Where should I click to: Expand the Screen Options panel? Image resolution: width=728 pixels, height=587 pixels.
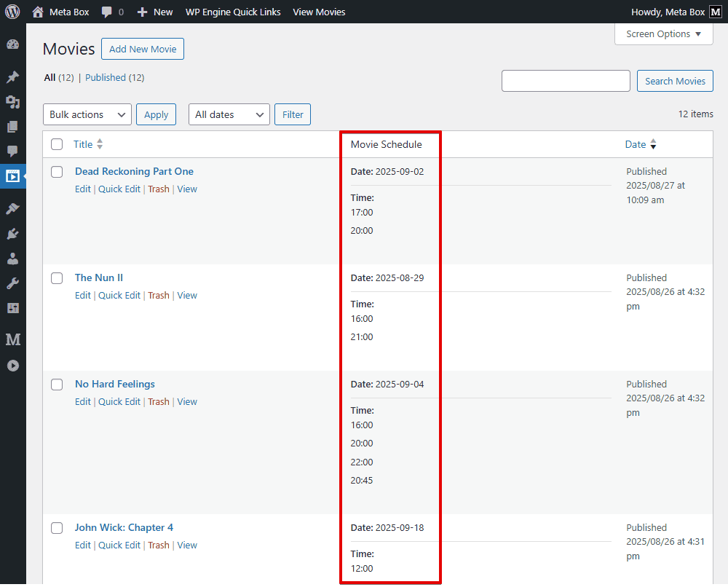tap(663, 34)
